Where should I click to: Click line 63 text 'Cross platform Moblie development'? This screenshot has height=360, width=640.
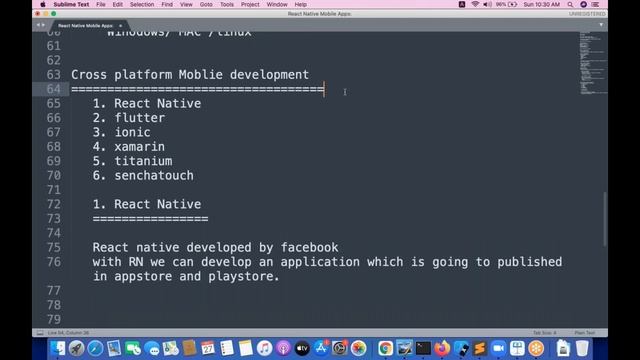pyautogui.click(x=190, y=75)
